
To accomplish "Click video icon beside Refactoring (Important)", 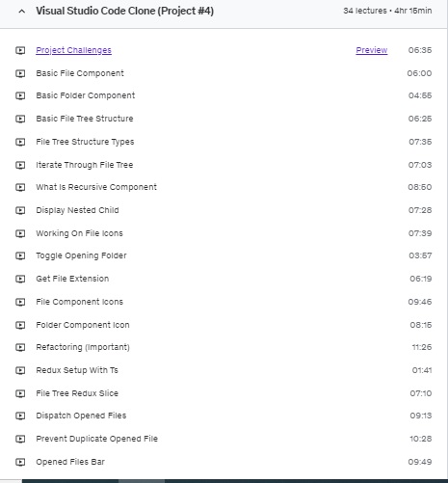I will 20,347.
